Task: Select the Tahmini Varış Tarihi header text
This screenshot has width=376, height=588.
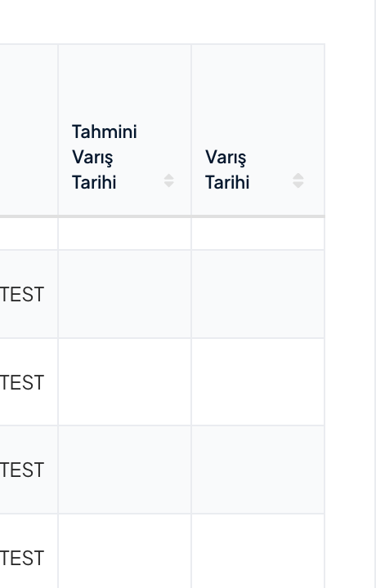Action: tap(105, 157)
